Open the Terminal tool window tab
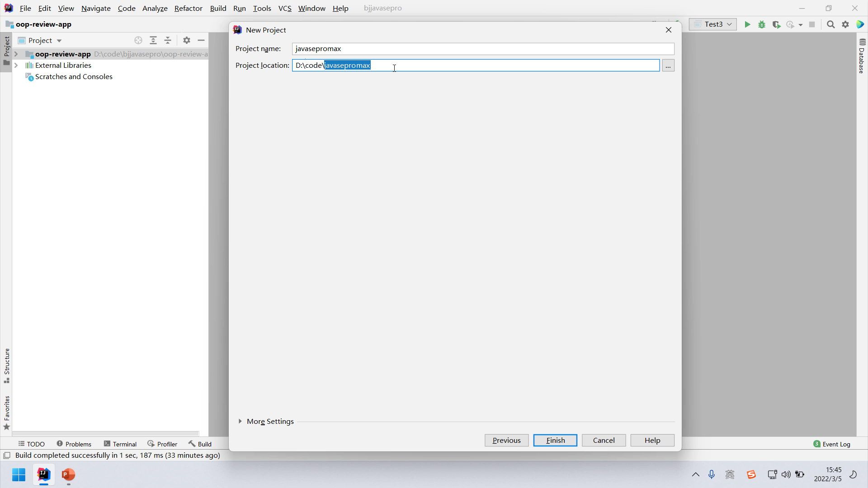The image size is (868, 488). pos(120,444)
